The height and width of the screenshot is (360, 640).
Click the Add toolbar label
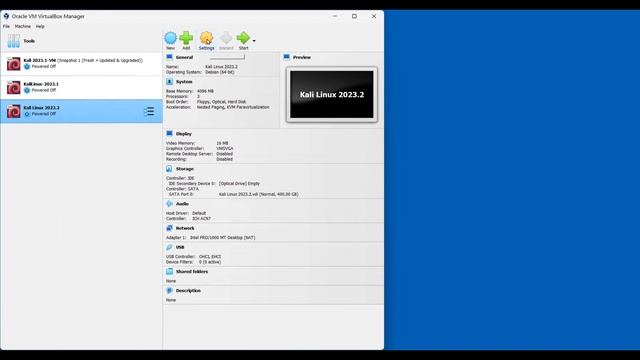(x=186, y=48)
